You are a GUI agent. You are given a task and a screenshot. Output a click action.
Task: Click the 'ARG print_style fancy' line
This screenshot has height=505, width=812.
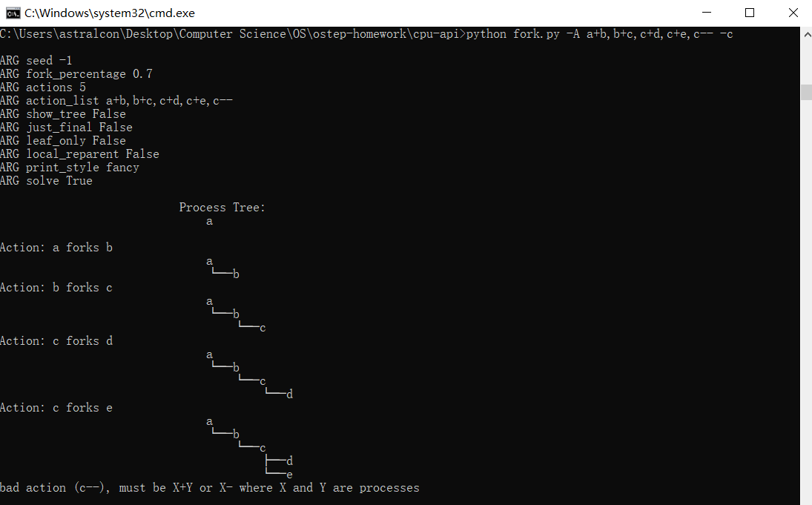tap(70, 168)
